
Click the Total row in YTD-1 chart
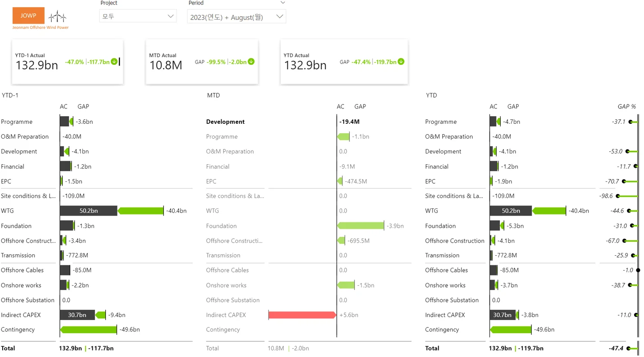96,348
